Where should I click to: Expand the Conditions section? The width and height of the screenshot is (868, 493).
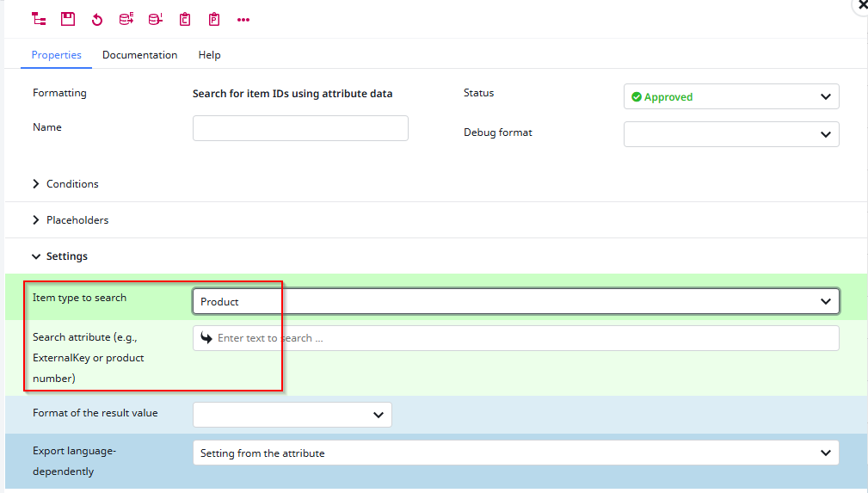[x=65, y=184]
